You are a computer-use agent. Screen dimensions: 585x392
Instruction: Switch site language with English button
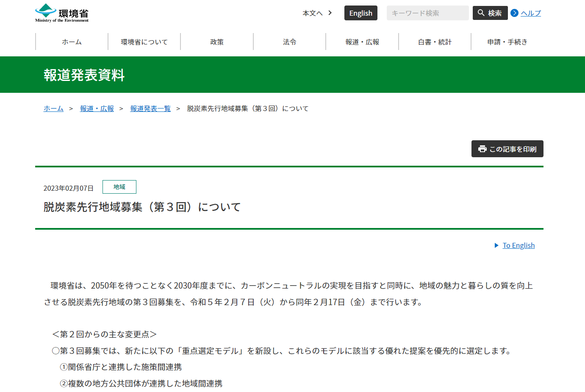pos(360,13)
